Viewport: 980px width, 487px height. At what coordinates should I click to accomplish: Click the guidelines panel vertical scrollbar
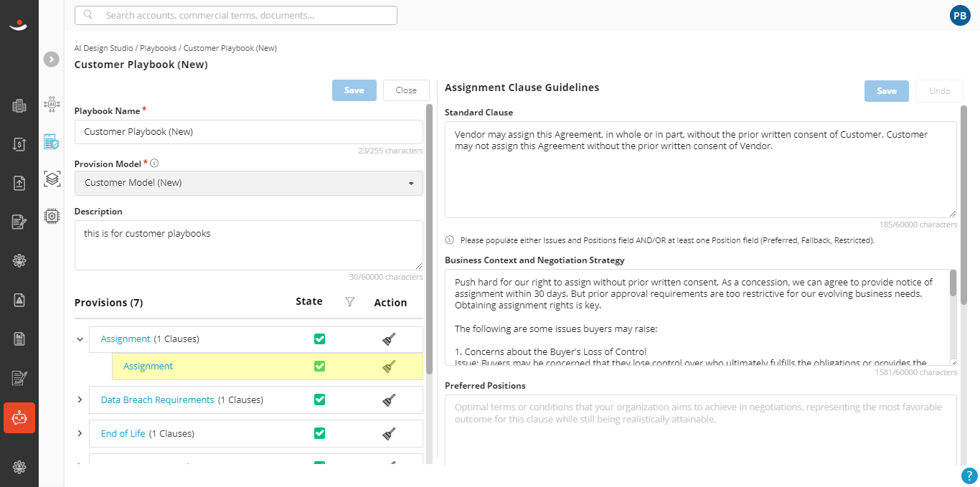(x=963, y=204)
